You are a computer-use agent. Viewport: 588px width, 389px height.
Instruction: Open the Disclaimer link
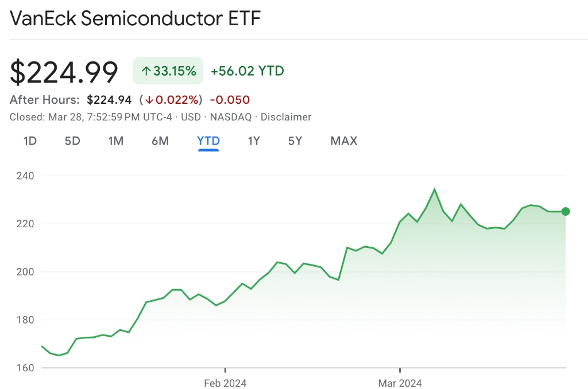[286, 117]
